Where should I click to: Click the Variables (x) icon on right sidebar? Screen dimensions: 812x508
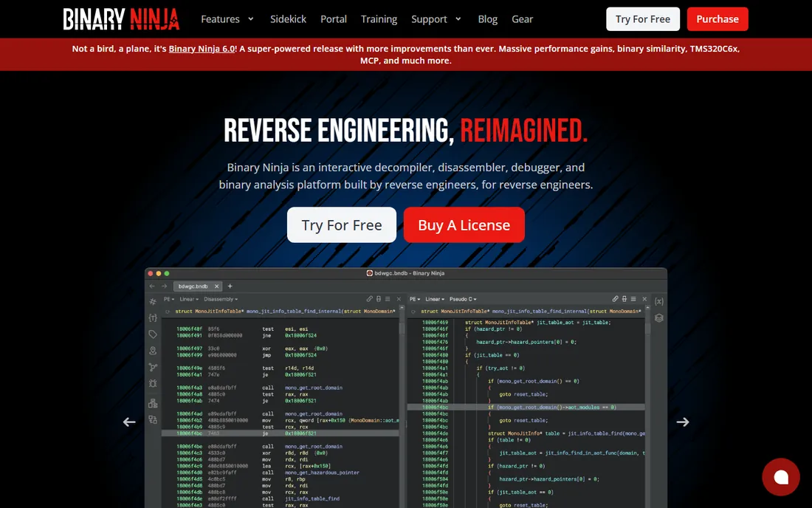(x=658, y=301)
